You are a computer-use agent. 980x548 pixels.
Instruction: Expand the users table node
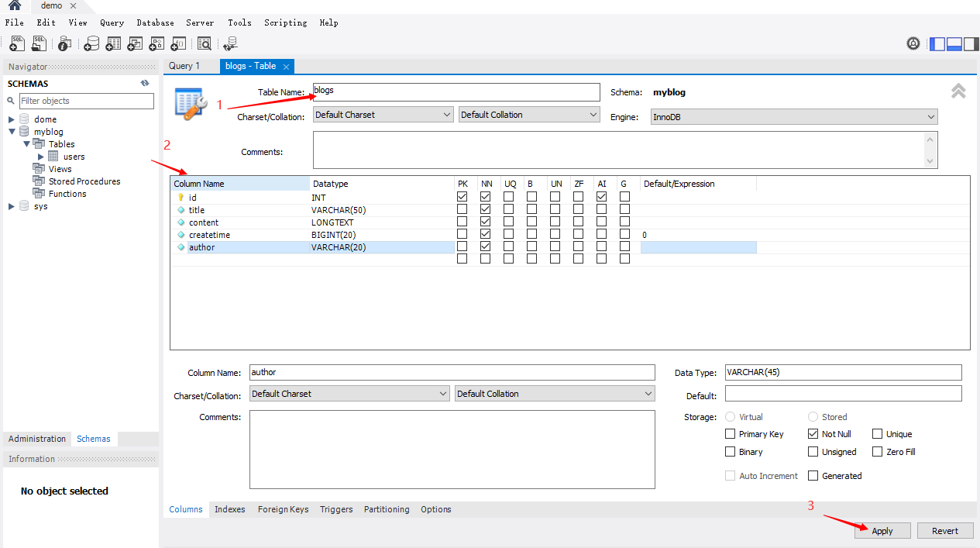pos(41,157)
